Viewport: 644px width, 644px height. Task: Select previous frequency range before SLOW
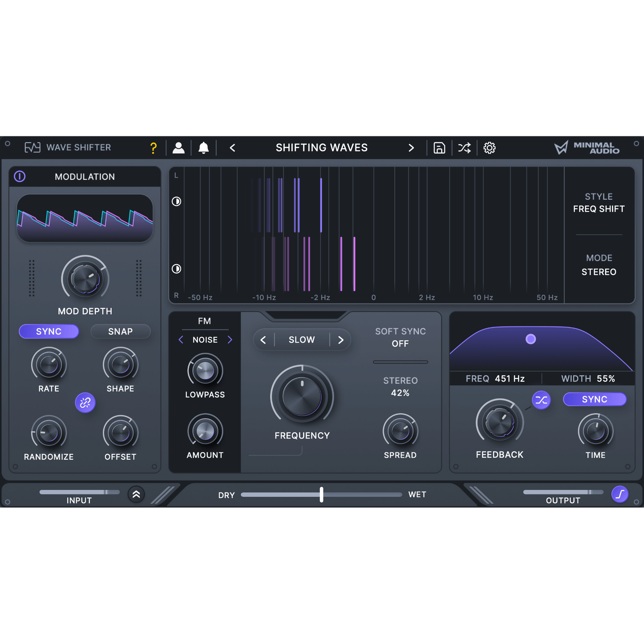(x=263, y=340)
